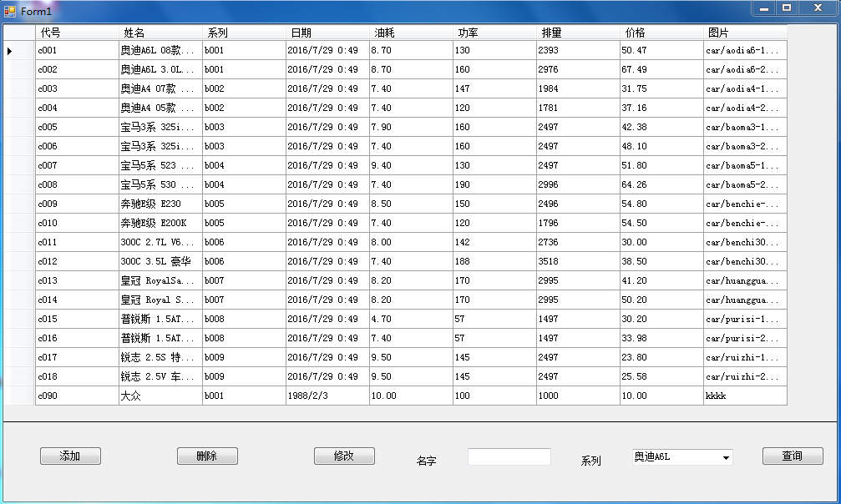
Task: Sort by the 图片 column header
Action: [746, 33]
